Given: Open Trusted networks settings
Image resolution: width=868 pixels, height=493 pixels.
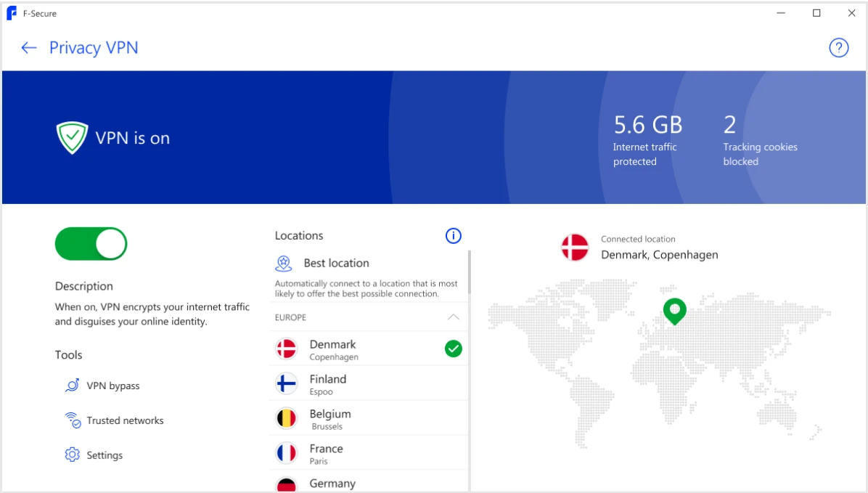Looking at the screenshot, I should 125,420.
